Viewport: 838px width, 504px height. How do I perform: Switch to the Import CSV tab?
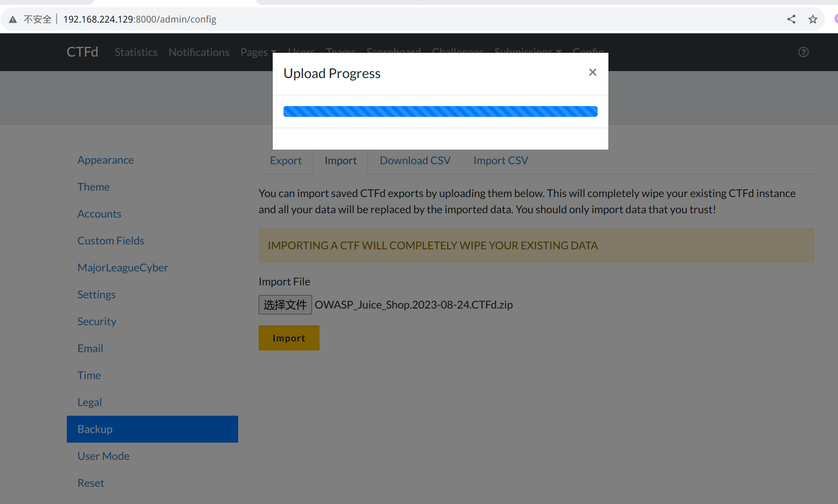tap(500, 160)
